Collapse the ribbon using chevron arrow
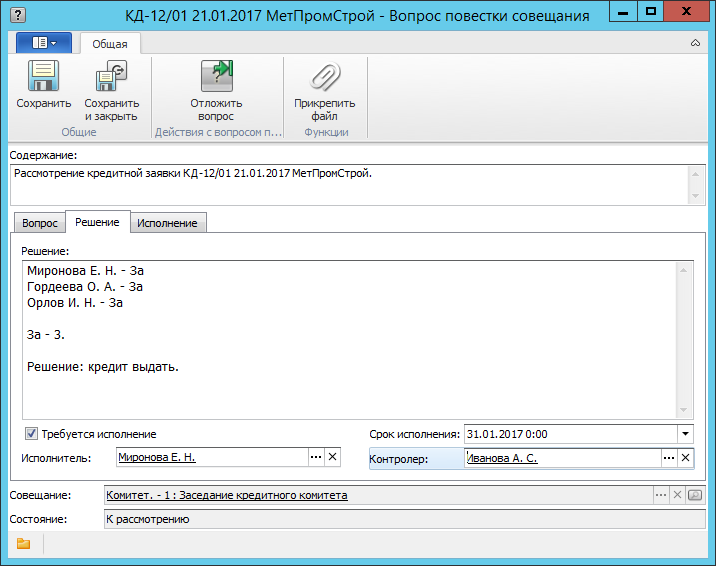Image resolution: width=716 pixels, height=566 pixels. (x=695, y=44)
